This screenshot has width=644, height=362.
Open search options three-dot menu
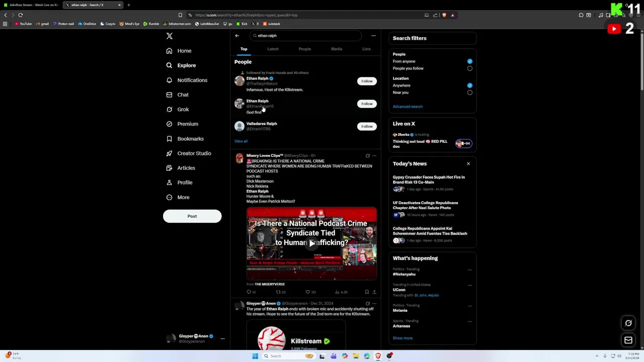coord(373,36)
